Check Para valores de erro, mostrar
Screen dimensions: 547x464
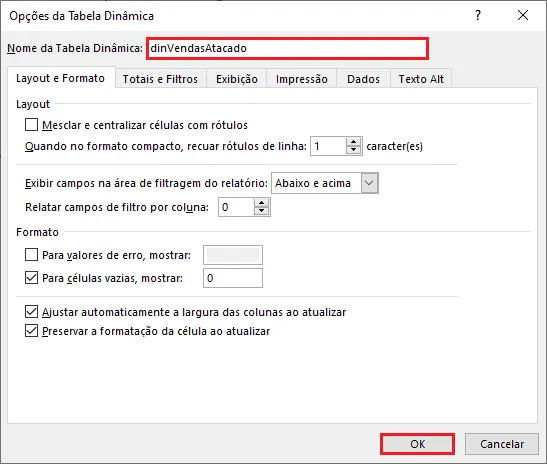pyautogui.click(x=31, y=255)
